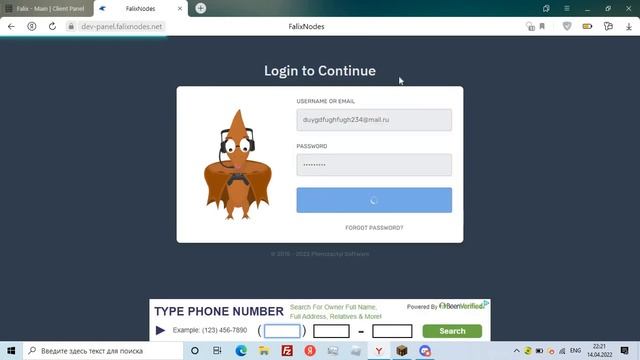Screen dimensions: 640x360
Task: Click the Password input field
Action: tap(374, 165)
